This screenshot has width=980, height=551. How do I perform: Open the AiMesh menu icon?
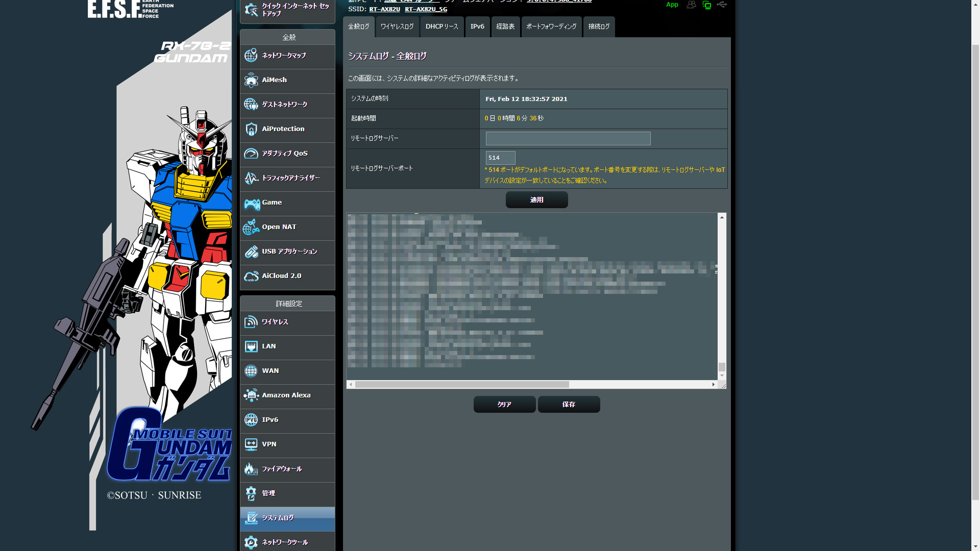[x=251, y=80]
